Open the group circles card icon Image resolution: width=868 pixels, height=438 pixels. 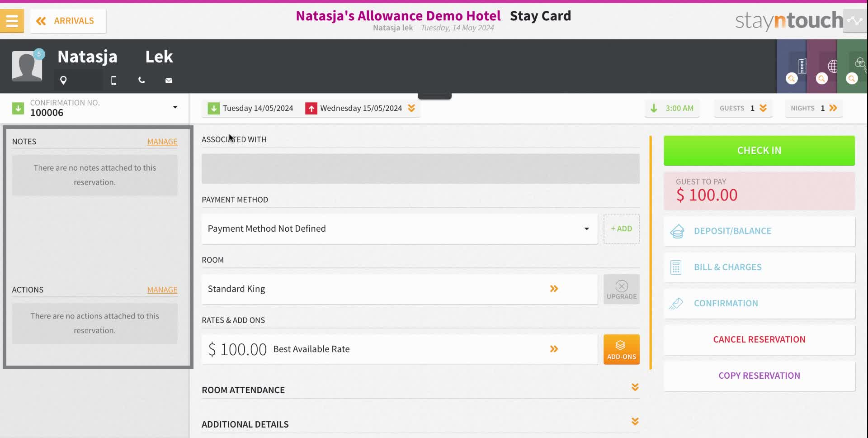(x=860, y=63)
